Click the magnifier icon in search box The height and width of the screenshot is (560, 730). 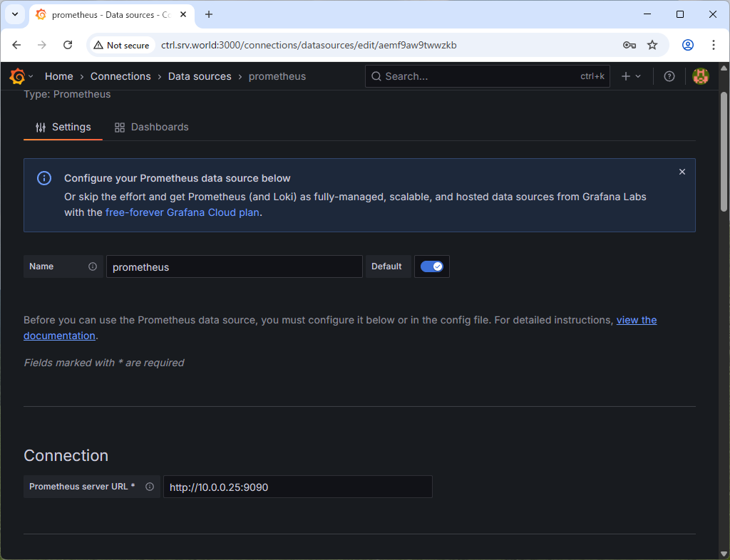click(x=376, y=76)
